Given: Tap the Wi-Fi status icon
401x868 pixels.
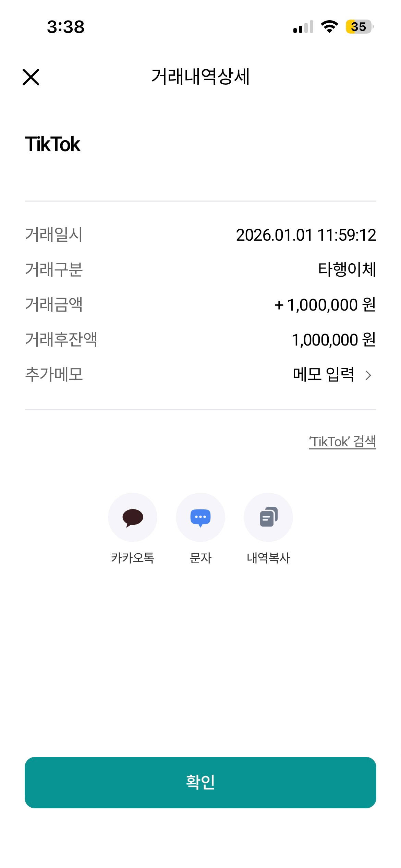Looking at the screenshot, I should click(329, 27).
